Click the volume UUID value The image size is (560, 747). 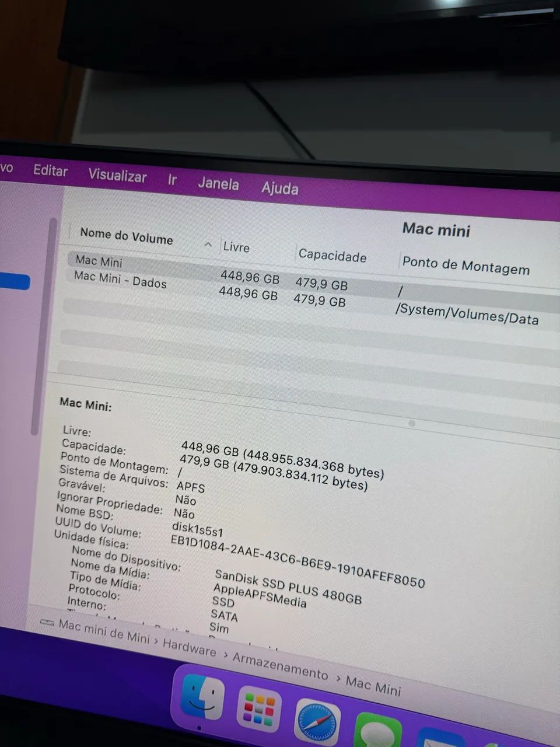pyautogui.click(x=298, y=561)
